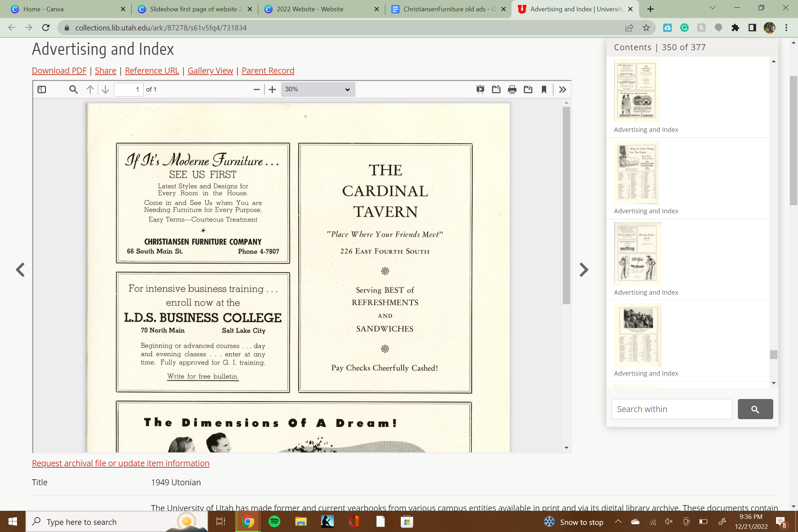Switch to the 2022 Website tab
This screenshot has width=798, height=532.
310,9
